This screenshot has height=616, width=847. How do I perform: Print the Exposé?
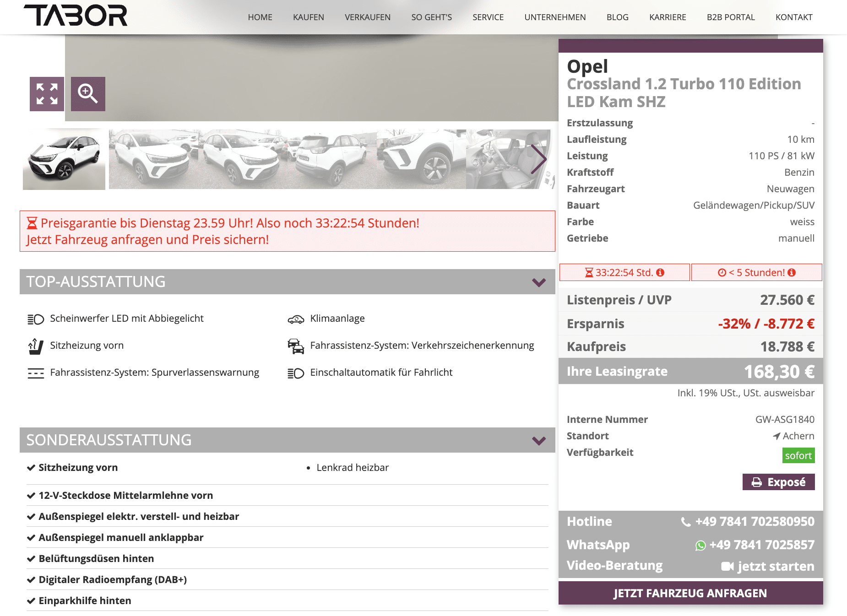[778, 482]
